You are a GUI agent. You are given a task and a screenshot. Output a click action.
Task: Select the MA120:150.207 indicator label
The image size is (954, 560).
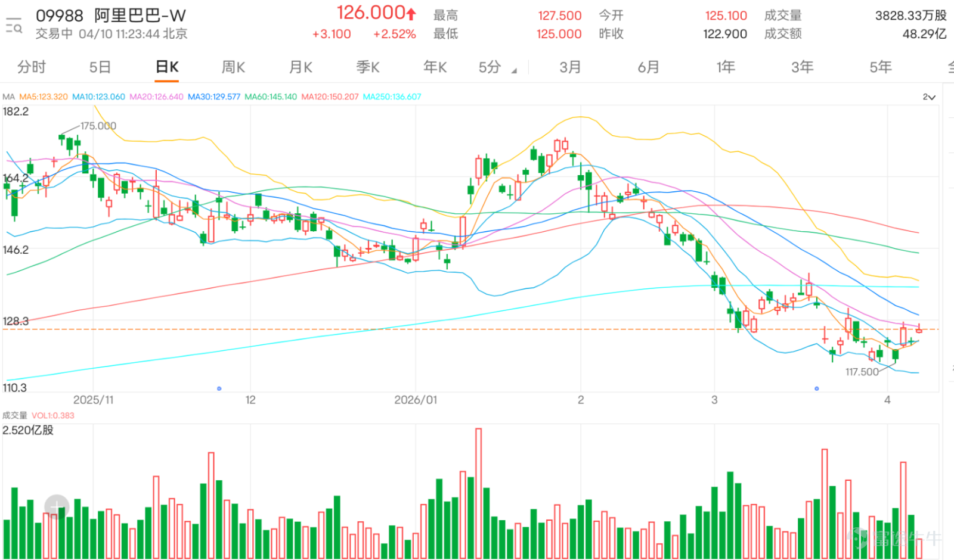click(330, 97)
